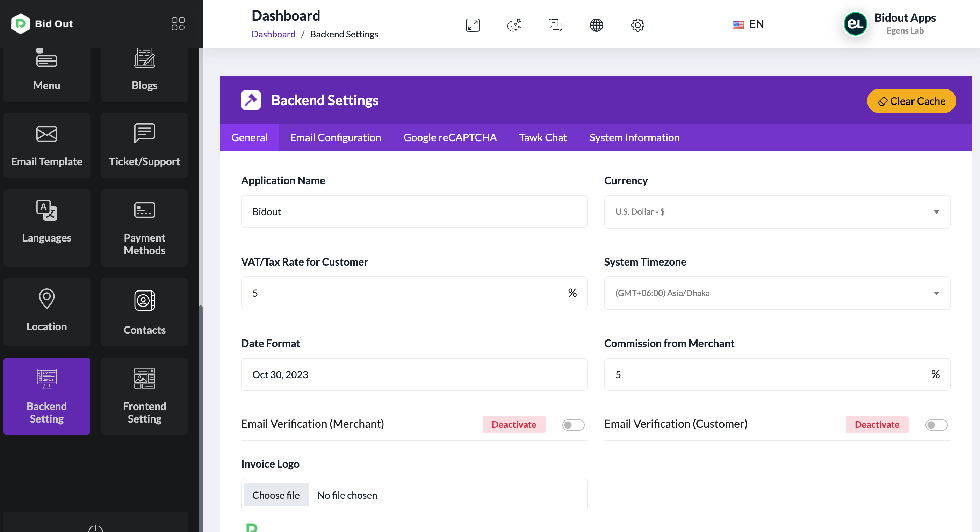Click the fullscreen expand icon
Image resolution: width=980 pixels, height=532 pixels.
(473, 25)
